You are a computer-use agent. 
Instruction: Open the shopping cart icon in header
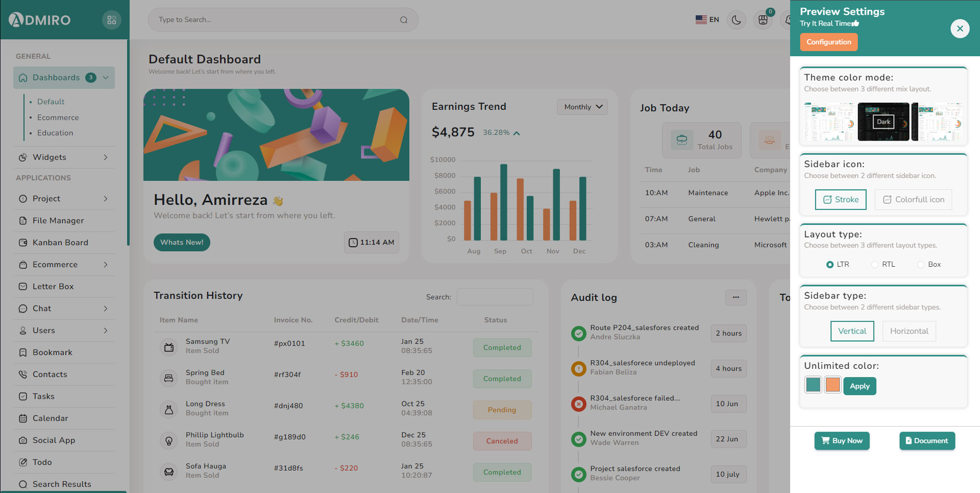(x=763, y=20)
